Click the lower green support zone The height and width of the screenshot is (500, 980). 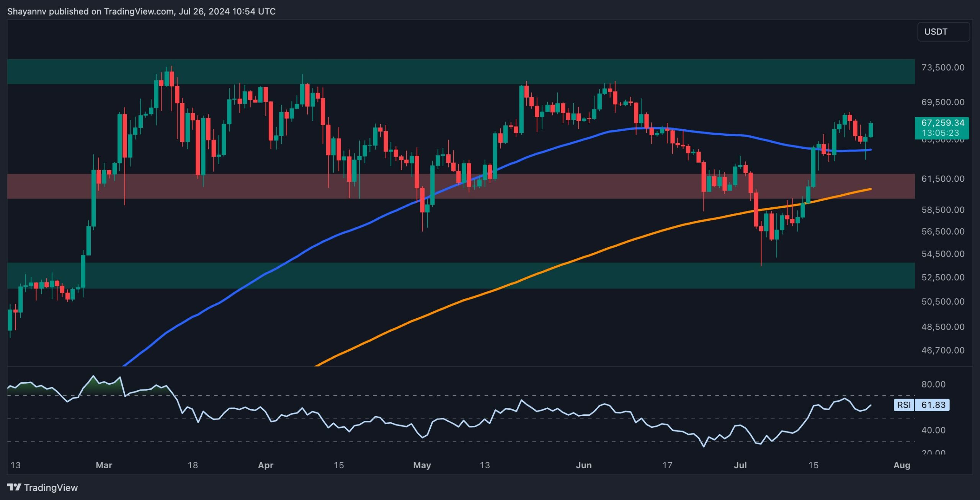(461, 275)
